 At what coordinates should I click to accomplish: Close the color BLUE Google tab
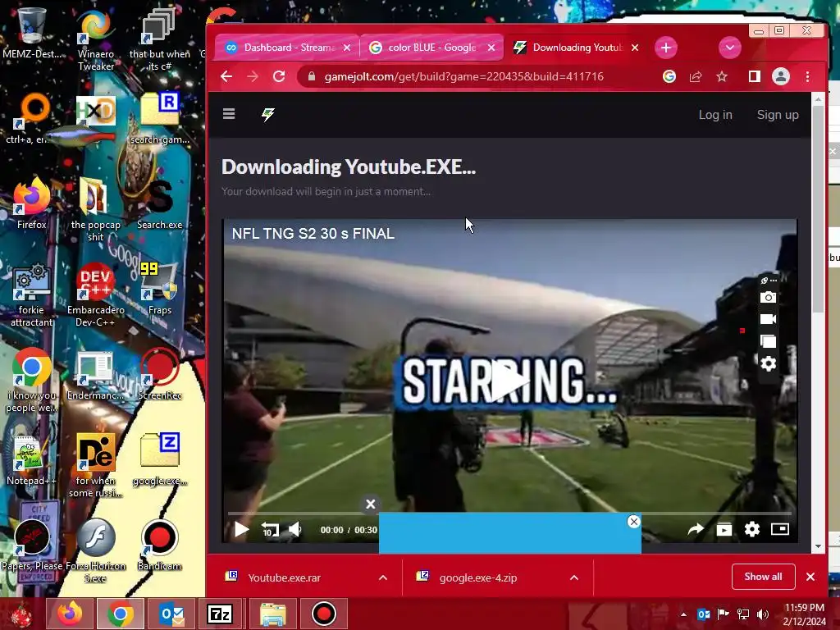coord(491,48)
